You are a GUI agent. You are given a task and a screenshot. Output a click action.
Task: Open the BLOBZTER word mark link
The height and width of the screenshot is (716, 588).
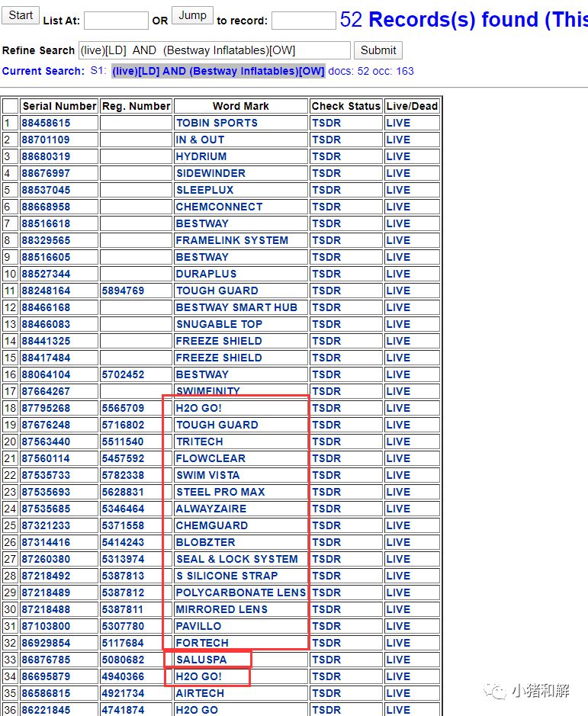tap(205, 542)
